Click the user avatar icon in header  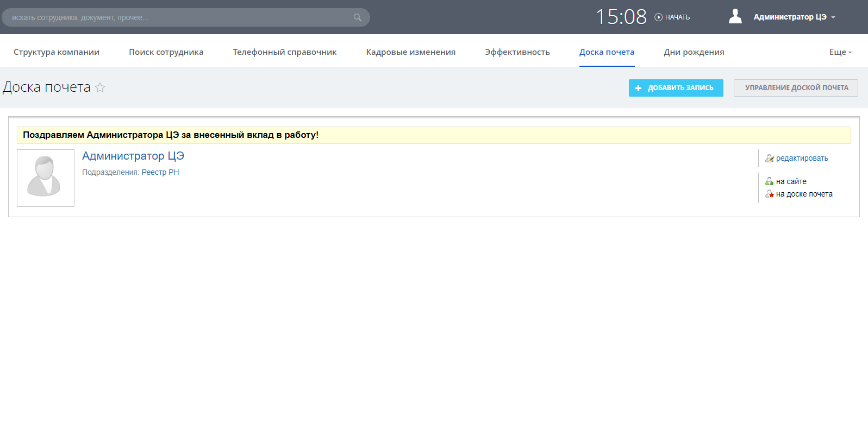735,17
